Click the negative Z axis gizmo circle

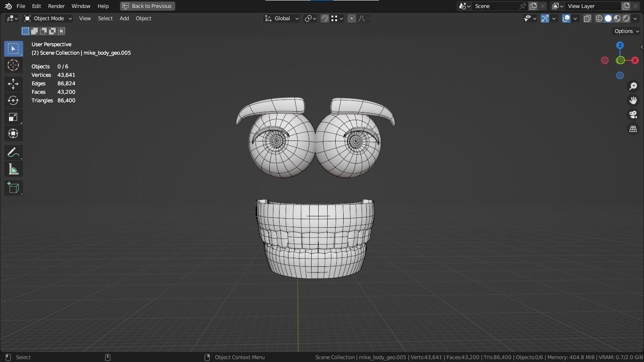pyautogui.click(x=620, y=75)
